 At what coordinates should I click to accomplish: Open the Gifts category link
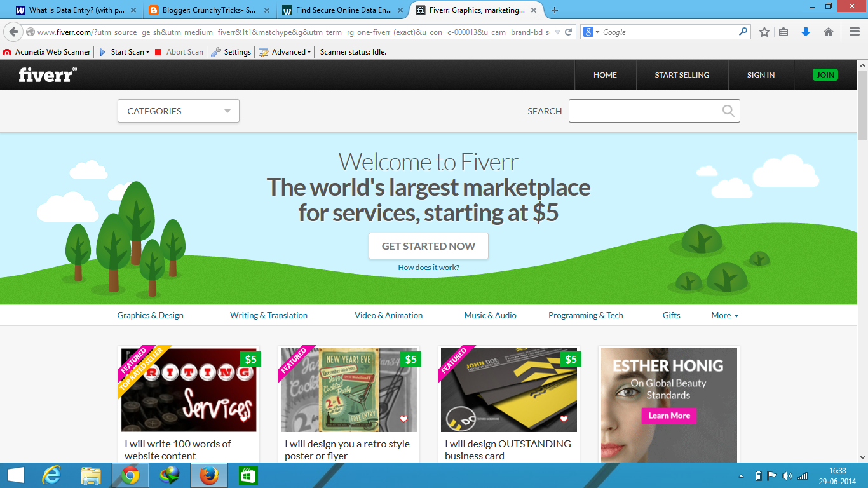click(x=671, y=315)
